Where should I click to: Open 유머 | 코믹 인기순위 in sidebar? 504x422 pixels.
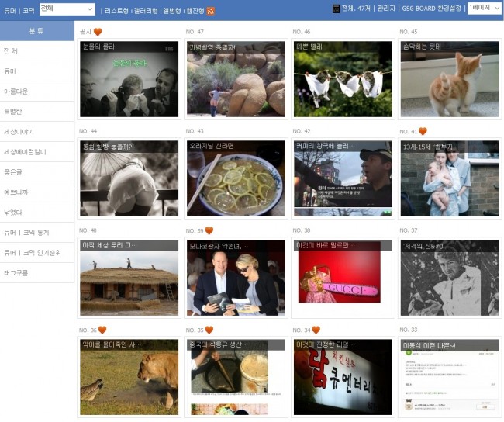(37, 252)
